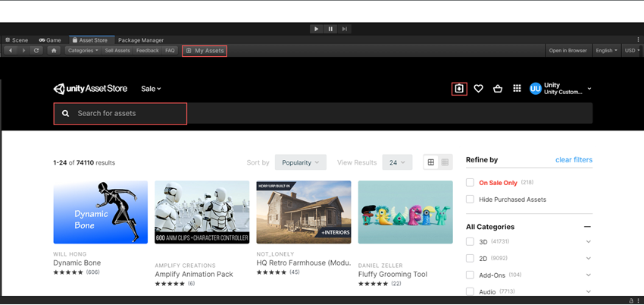Viewport: 644px width, 305px height.
Task: Open the HQ Retro Farmhouse thumbnail
Action: click(304, 212)
